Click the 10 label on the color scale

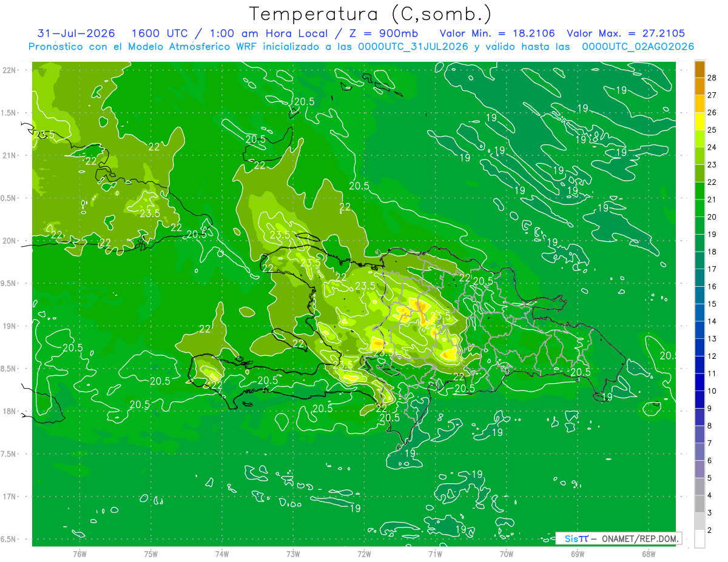tap(712, 390)
